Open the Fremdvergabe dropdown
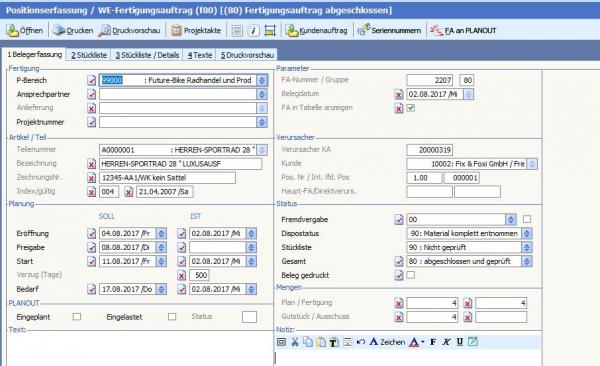600x366 pixels. [511, 220]
